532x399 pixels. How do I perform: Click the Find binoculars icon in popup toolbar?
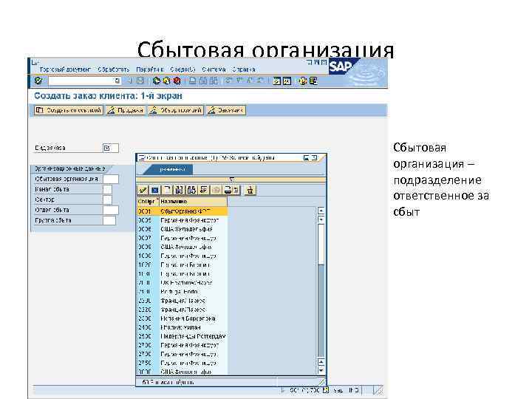click(x=179, y=190)
